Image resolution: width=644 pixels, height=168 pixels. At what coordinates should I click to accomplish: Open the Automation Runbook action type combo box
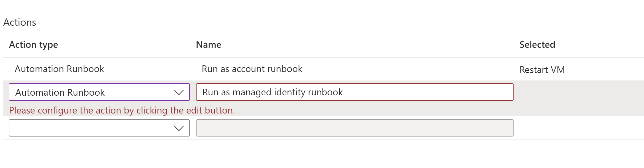tap(91, 92)
